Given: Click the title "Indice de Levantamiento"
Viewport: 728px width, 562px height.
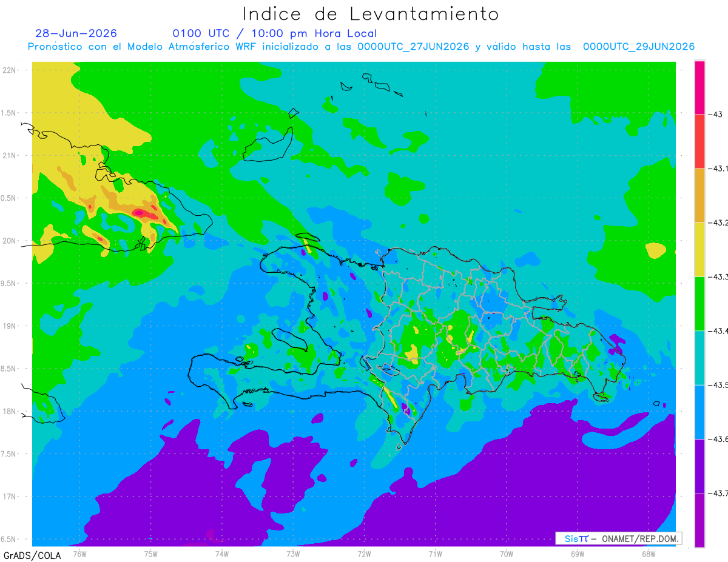Looking at the screenshot, I should pyautogui.click(x=370, y=14).
